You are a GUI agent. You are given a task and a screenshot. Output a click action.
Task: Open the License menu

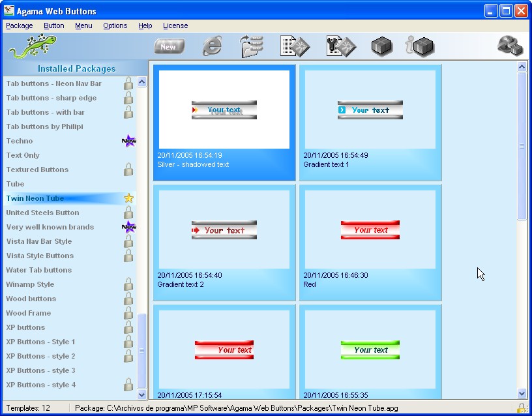(175, 26)
